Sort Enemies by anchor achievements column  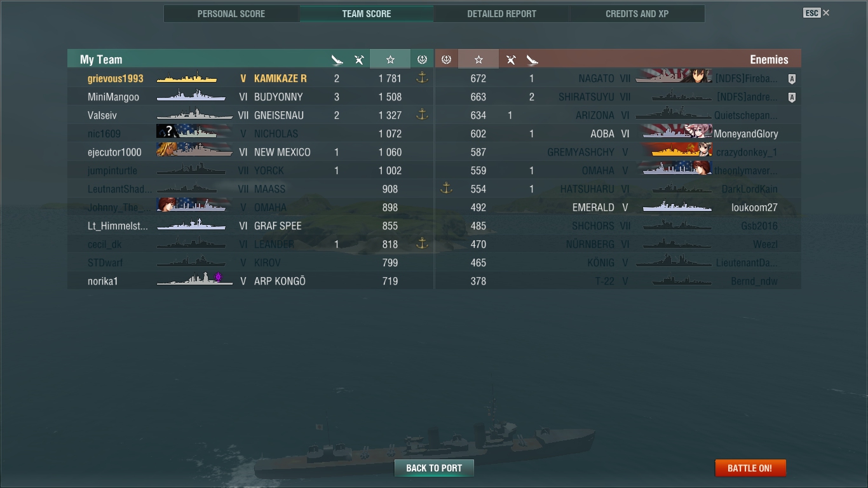[446, 59]
